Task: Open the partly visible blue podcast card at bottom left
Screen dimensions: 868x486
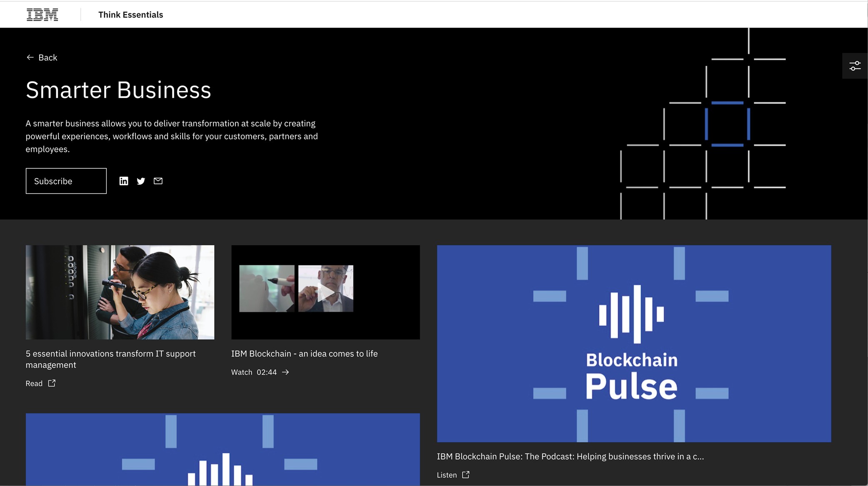Action: point(223,449)
